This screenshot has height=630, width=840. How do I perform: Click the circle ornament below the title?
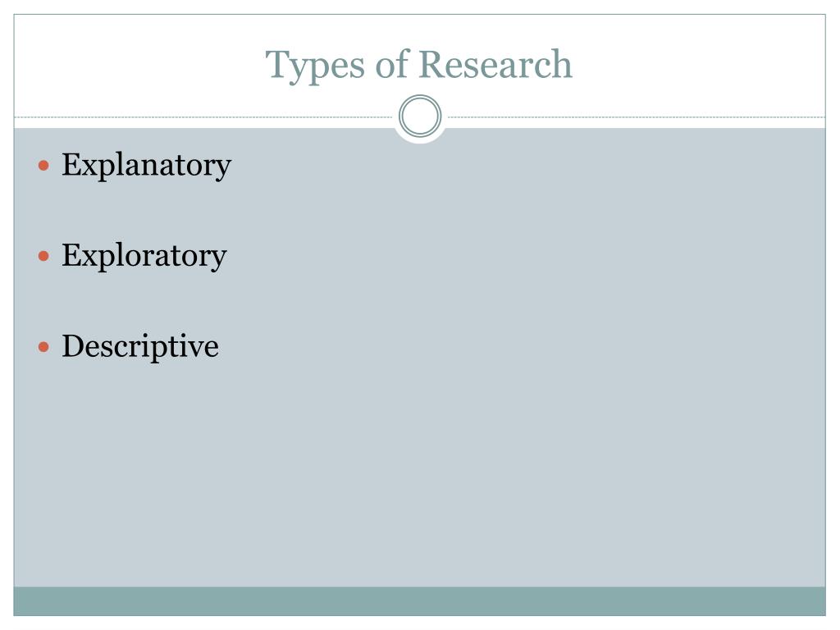coord(420,116)
